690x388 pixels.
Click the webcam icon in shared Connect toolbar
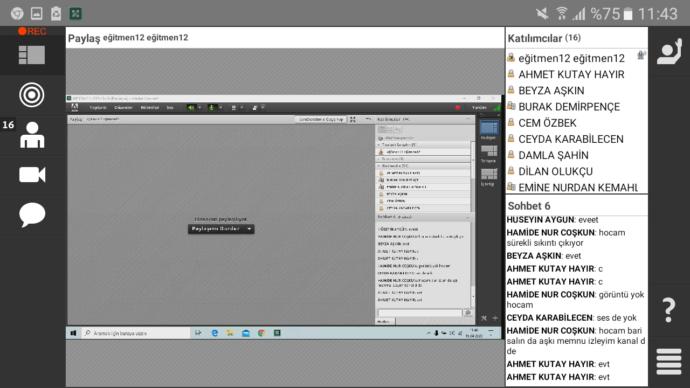click(x=234, y=107)
